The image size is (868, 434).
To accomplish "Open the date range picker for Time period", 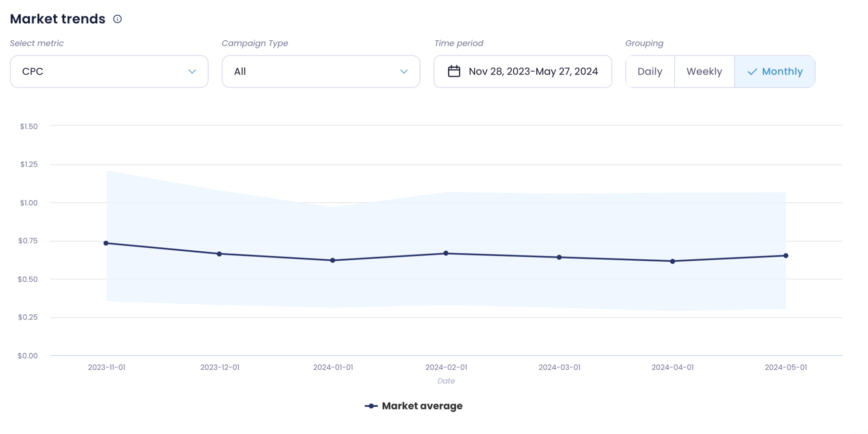I will pos(522,71).
